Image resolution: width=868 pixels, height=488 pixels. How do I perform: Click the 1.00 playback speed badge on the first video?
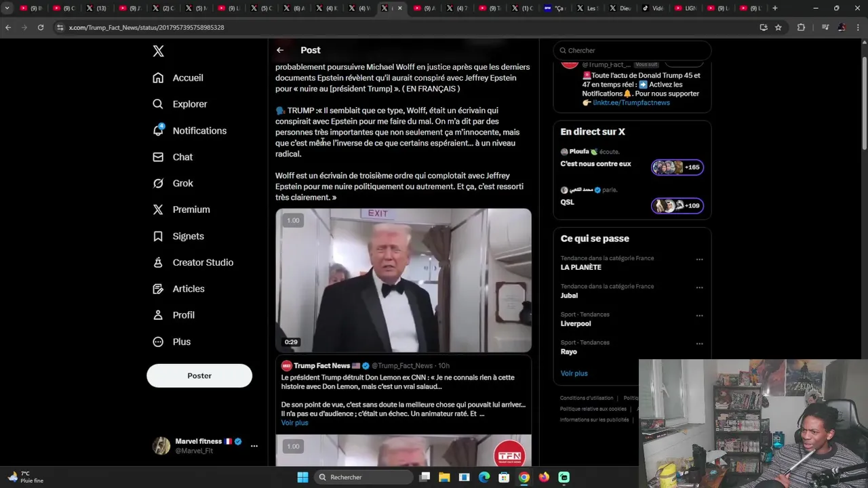[x=293, y=220]
